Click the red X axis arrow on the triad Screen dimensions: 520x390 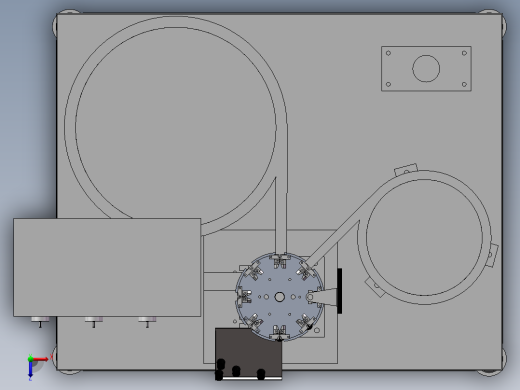41,359
